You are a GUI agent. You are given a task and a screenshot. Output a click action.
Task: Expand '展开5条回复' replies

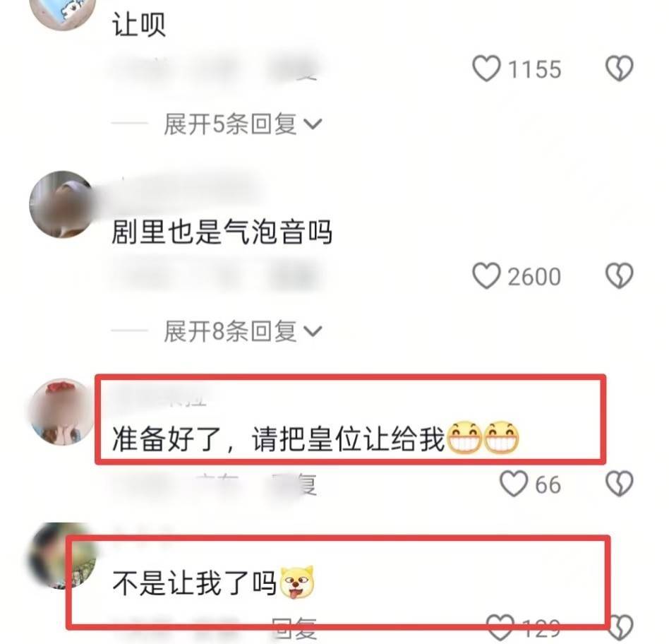(x=242, y=124)
